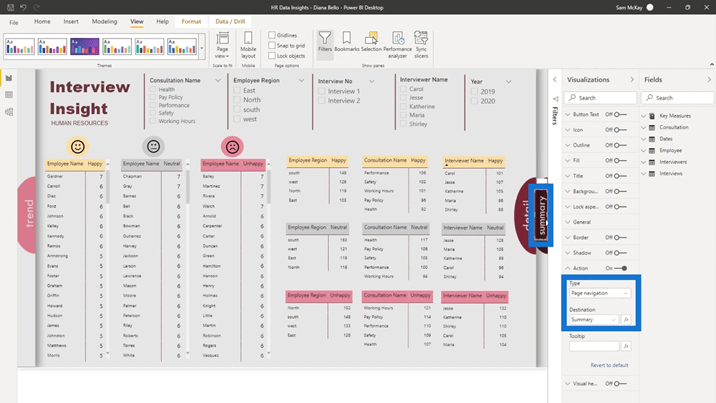Viewport: 716px width, 403px height.
Task: Open the Selection pane
Action: (x=371, y=42)
